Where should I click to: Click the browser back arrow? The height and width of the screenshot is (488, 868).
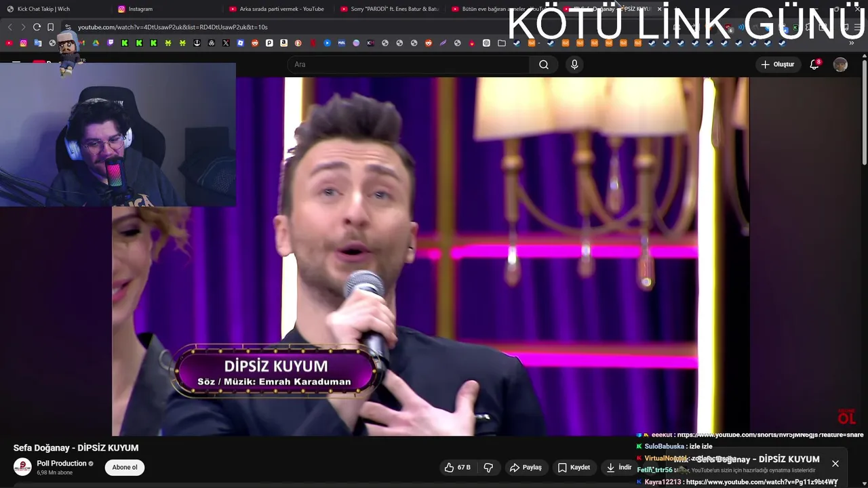pos(9,27)
